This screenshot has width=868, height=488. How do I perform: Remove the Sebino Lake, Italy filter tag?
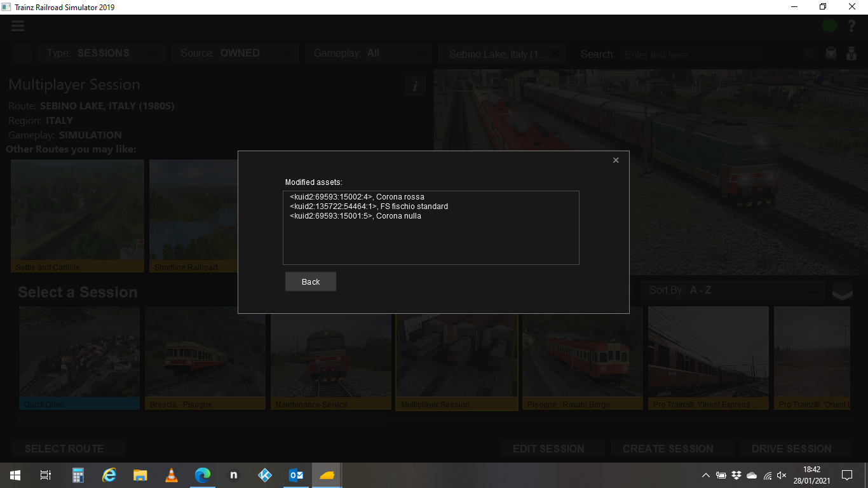tap(555, 53)
